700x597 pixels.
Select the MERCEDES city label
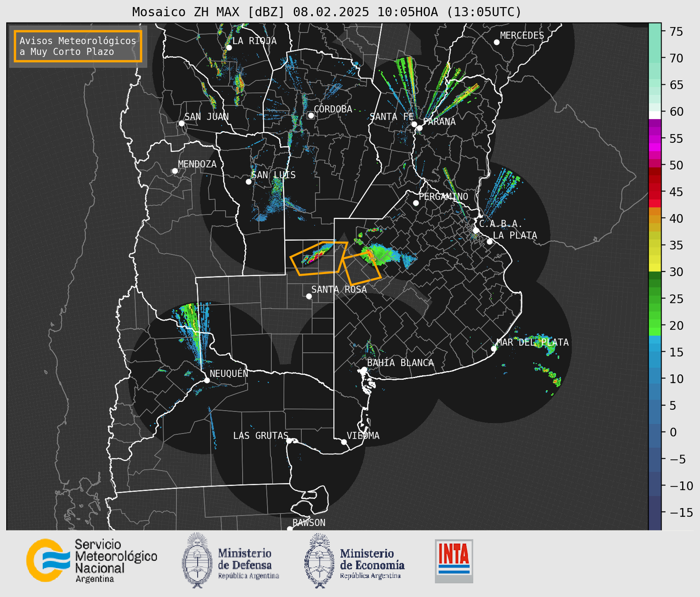click(x=522, y=36)
